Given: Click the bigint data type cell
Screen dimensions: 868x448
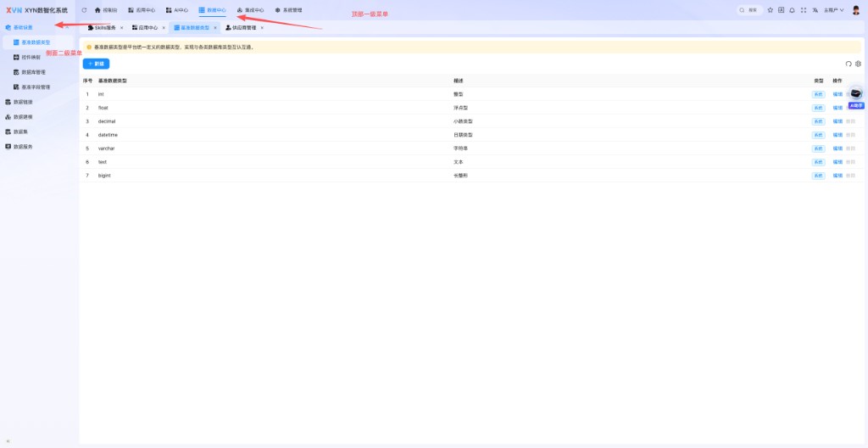Looking at the screenshot, I should pyautogui.click(x=104, y=176).
